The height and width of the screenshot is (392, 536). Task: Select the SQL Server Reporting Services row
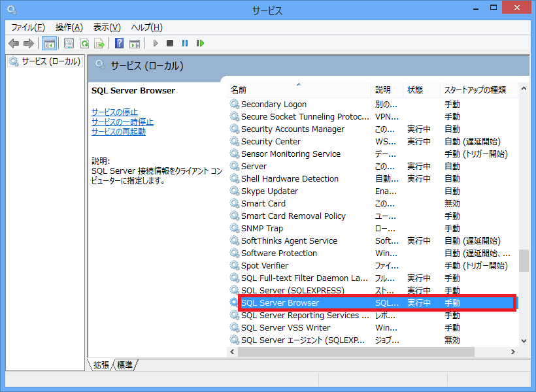(373, 315)
